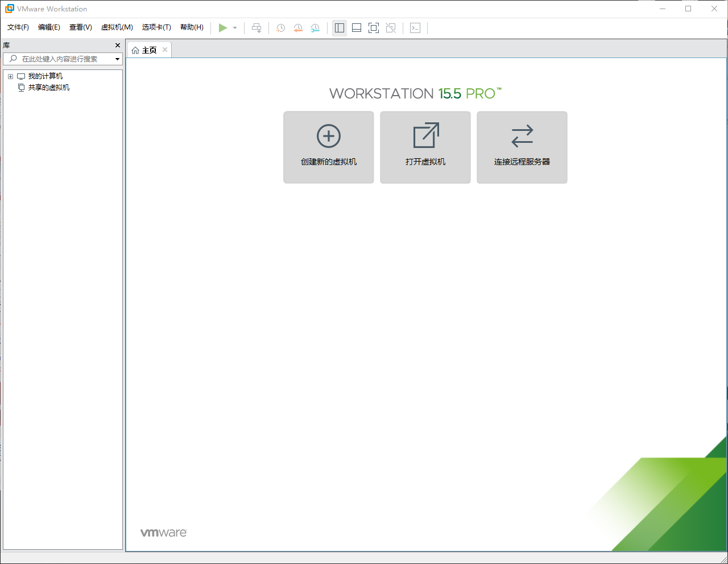Open the search filter dropdown in library

[x=117, y=59]
